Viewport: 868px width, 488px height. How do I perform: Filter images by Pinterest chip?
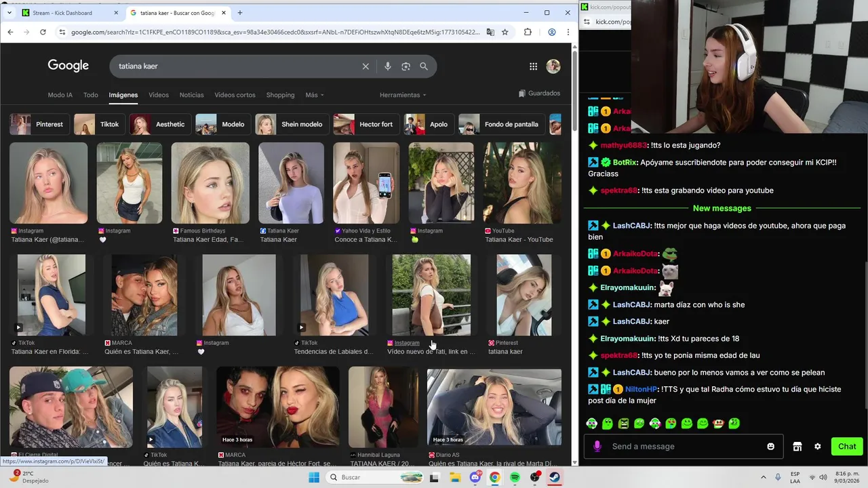[x=39, y=124]
